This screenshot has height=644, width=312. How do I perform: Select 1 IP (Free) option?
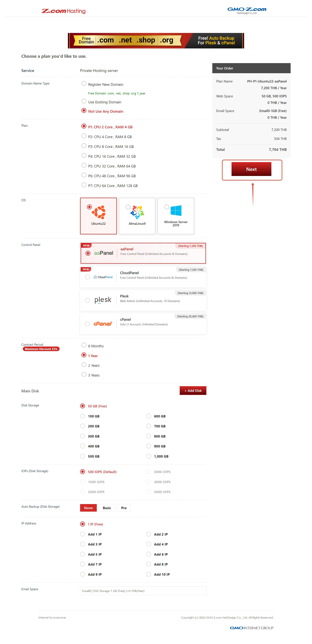(83, 524)
